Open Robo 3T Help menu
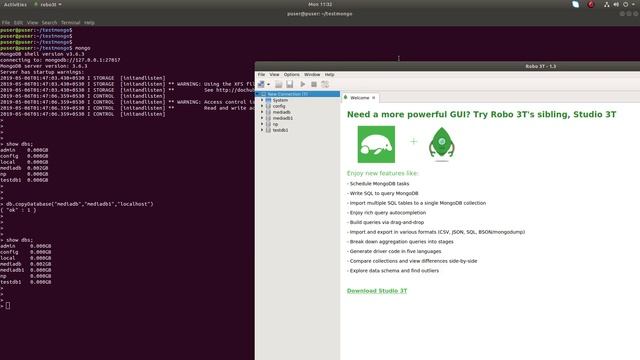Screen dimensions: 640x360 click(329, 75)
